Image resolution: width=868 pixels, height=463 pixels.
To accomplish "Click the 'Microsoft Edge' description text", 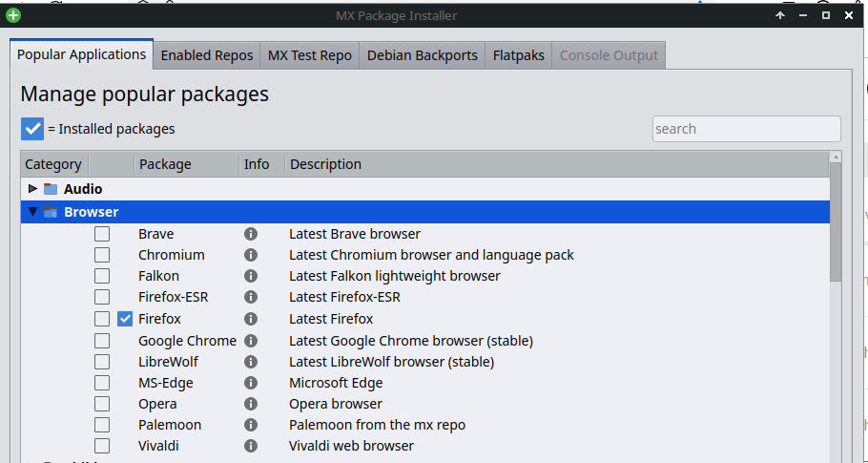I will (336, 383).
